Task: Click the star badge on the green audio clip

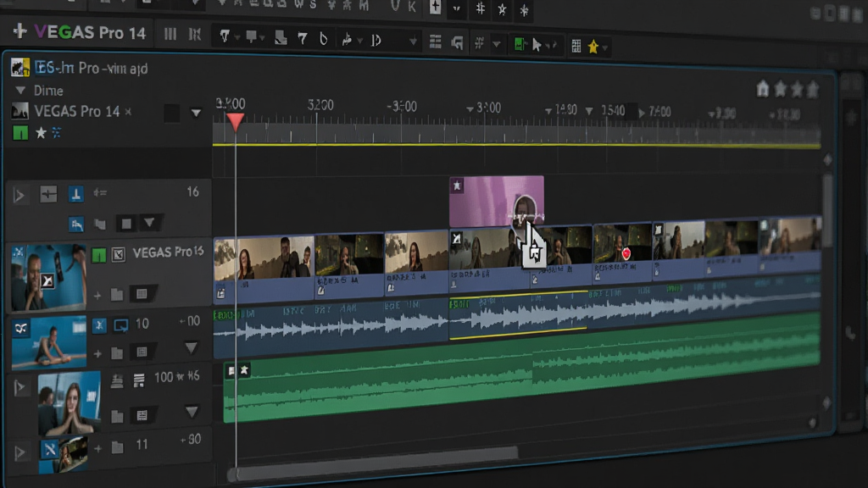Action: [x=244, y=370]
